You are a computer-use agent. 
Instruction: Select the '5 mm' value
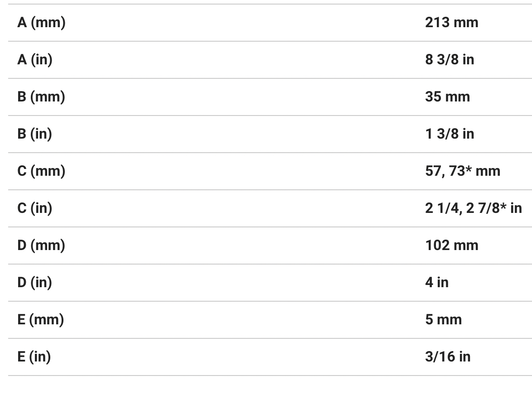443,320
